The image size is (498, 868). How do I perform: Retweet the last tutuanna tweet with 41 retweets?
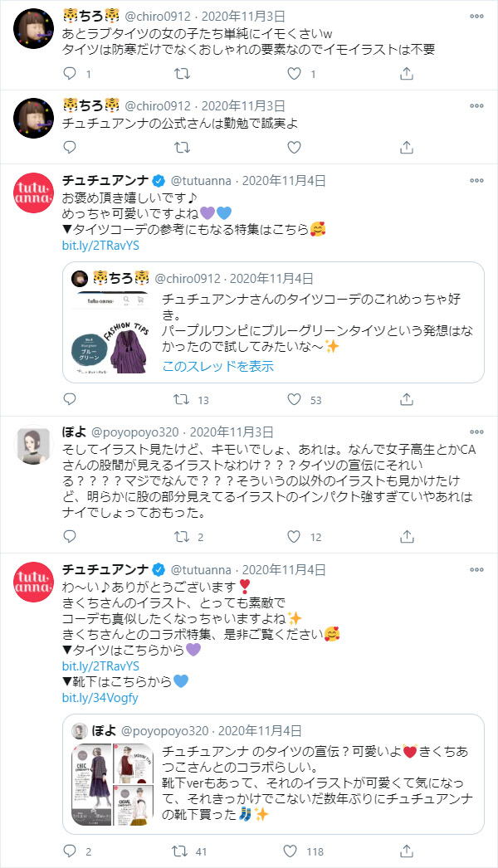tap(180, 851)
